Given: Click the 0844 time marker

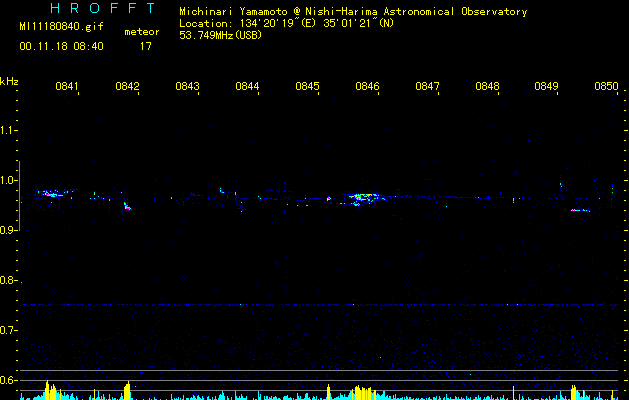Looking at the screenshot, I should point(247,86).
